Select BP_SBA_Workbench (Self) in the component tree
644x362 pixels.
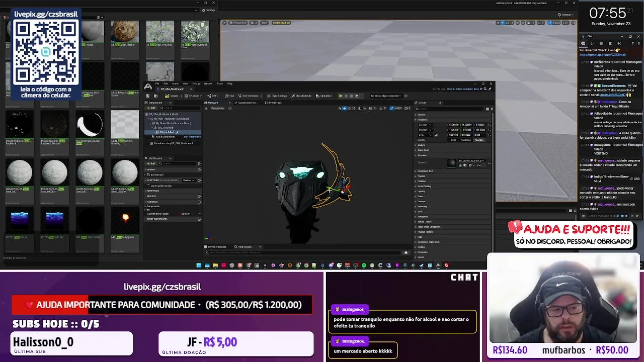(x=172, y=114)
